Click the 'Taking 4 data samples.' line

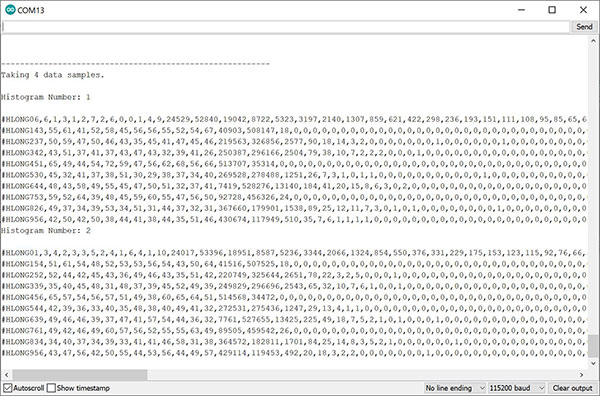[x=52, y=75]
